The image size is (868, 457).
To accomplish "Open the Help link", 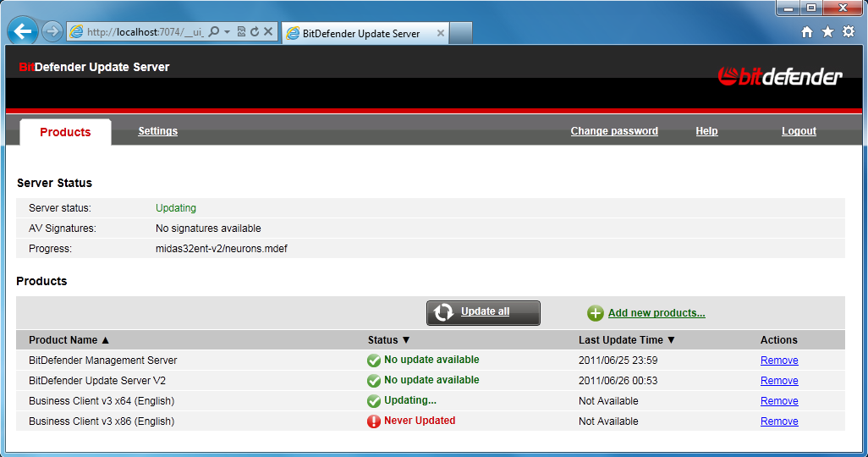I will (x=707, y=130).
